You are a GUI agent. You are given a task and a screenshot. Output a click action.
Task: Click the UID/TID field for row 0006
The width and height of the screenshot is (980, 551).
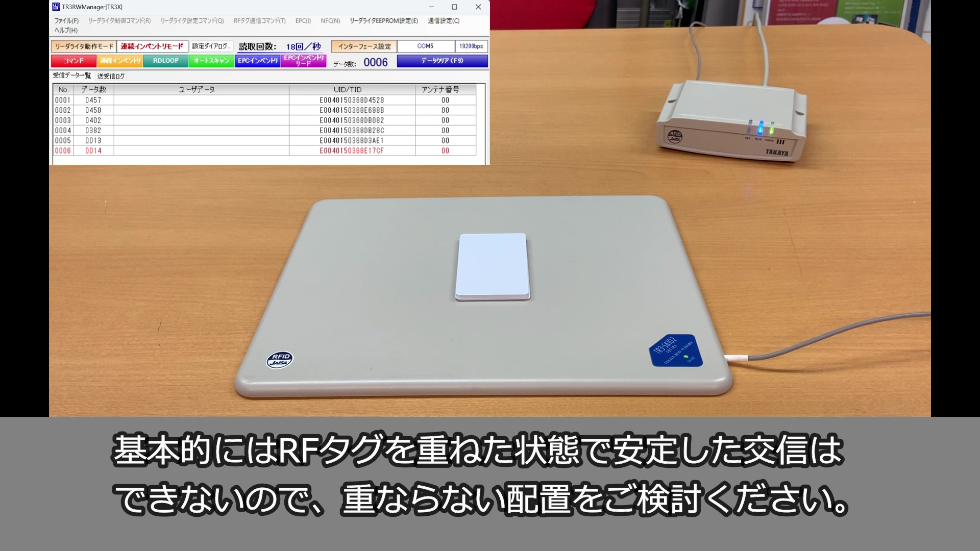pyautogui.click(x=350, y=151)
